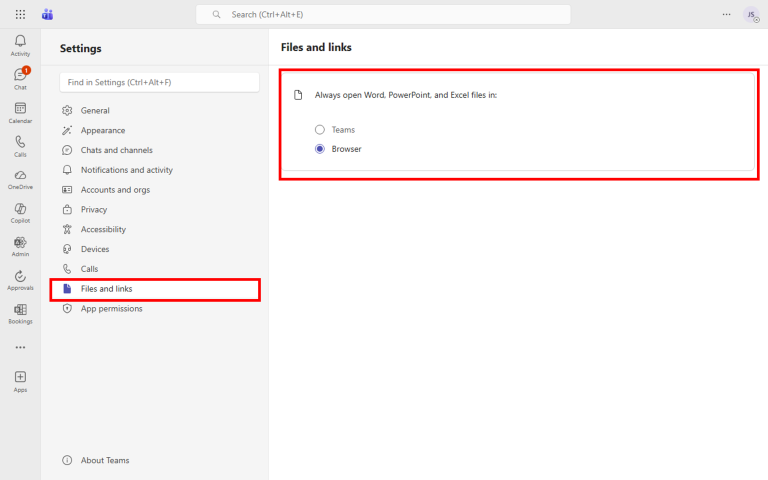Click the Apps plus icon
Viewport: 768px width, 480px height.
(x=20, y=379)
